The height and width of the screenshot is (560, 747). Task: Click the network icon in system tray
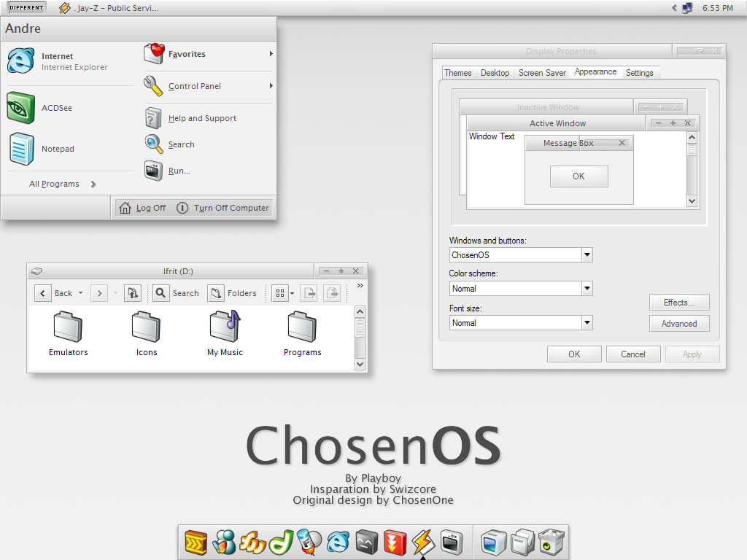tap(687, 8)
